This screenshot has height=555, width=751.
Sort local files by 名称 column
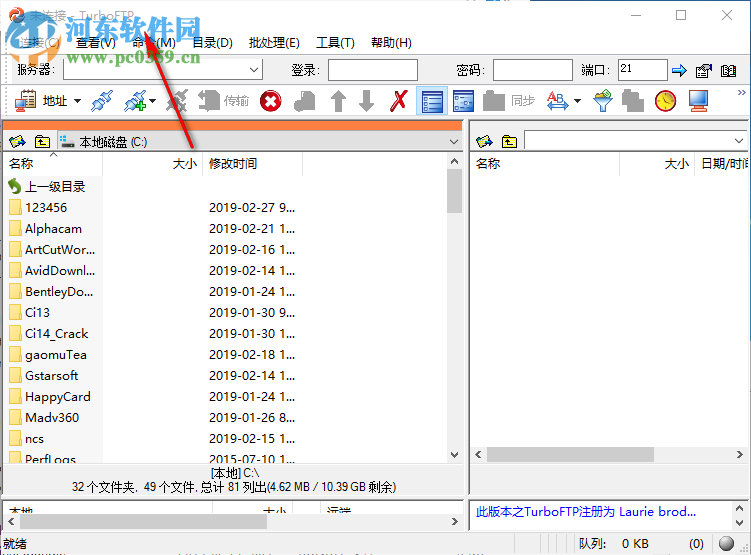tap(53, 164)
